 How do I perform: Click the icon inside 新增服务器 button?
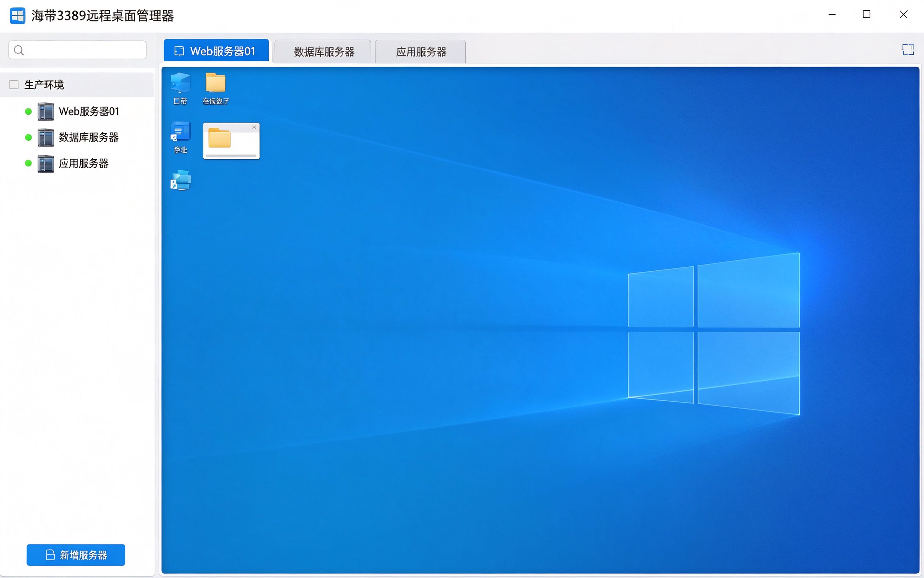[50, 555]
